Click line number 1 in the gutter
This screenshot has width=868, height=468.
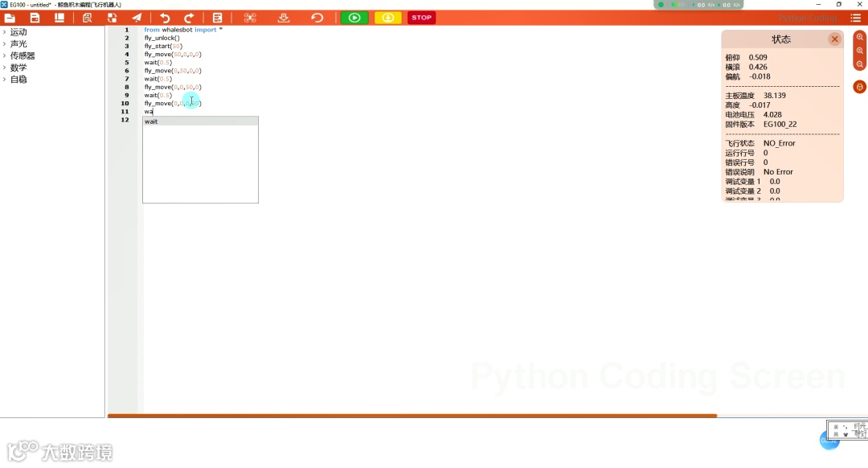pos(127,30)
